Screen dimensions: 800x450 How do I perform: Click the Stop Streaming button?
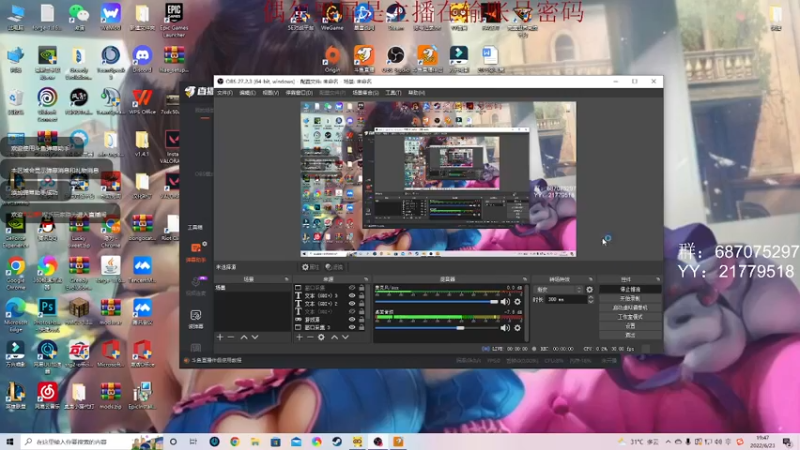[x=630, y=289]
